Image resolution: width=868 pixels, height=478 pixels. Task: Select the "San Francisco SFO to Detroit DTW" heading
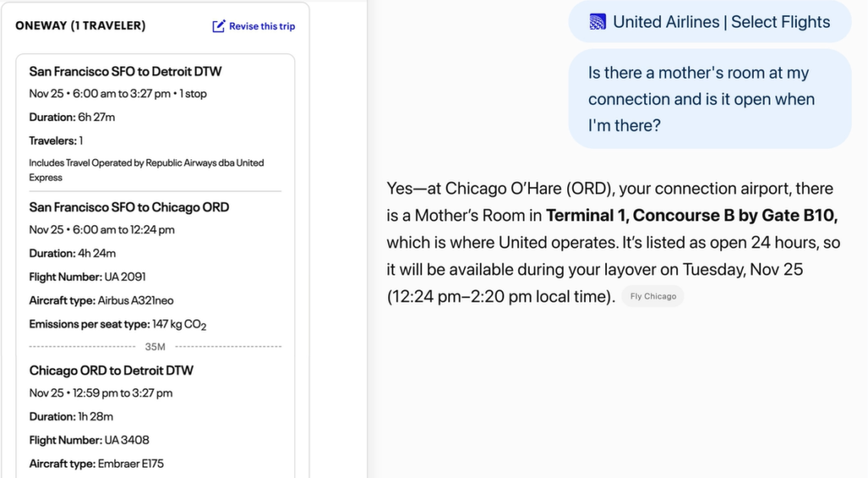click(125, 71)
